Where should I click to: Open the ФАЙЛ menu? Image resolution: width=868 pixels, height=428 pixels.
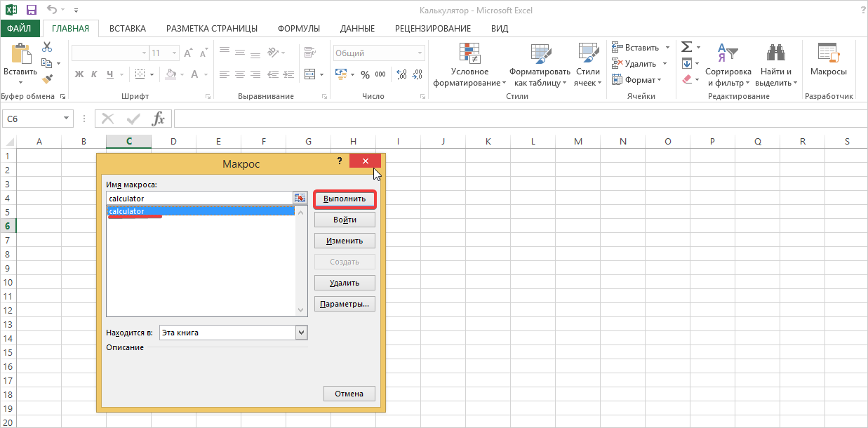pos(19,29)
